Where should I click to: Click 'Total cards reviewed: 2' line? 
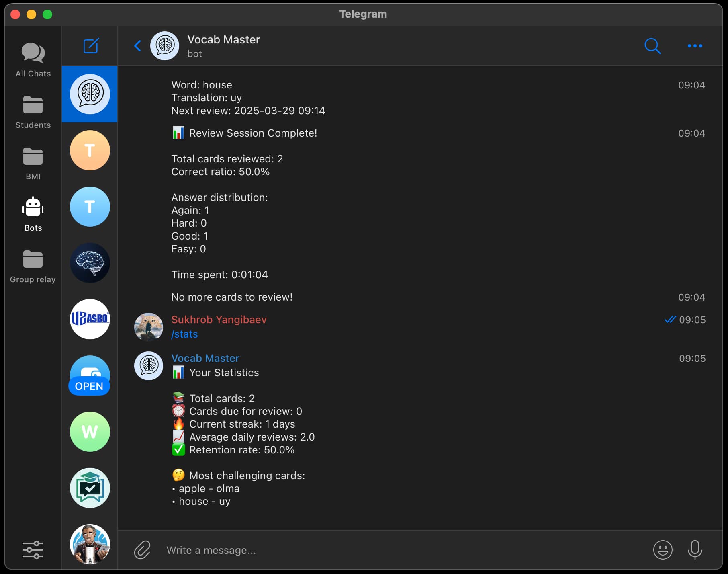227,159
